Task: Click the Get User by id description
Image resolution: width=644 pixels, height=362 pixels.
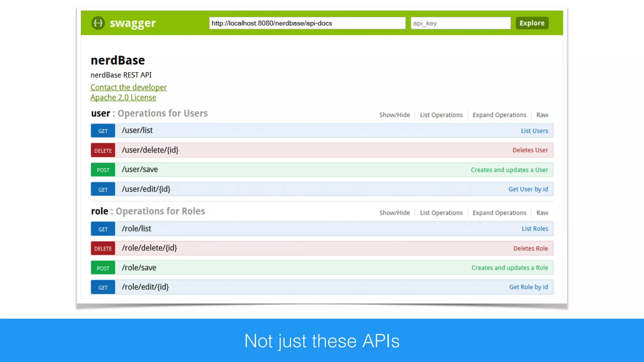Action: (x=528, y=189)
